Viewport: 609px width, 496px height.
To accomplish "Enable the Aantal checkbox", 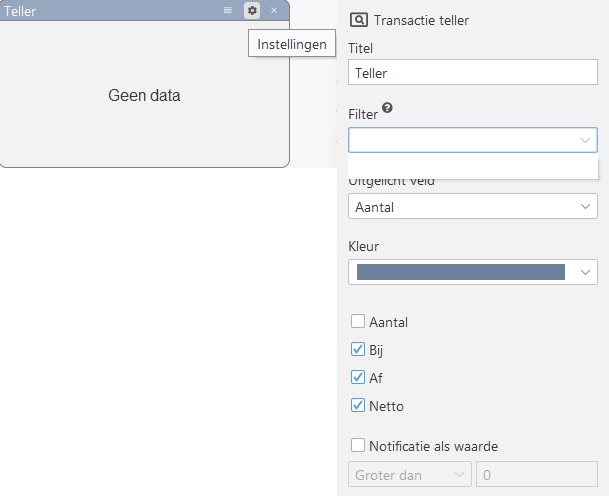I will click(358, 322).
